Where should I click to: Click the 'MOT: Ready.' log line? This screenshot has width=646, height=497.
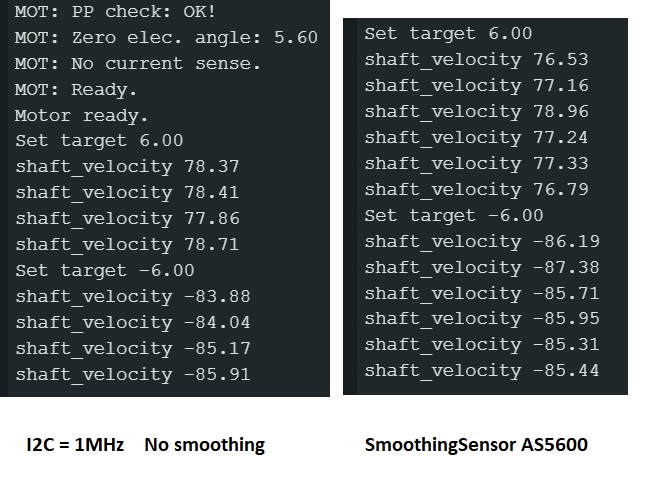(x=76, y=89)
